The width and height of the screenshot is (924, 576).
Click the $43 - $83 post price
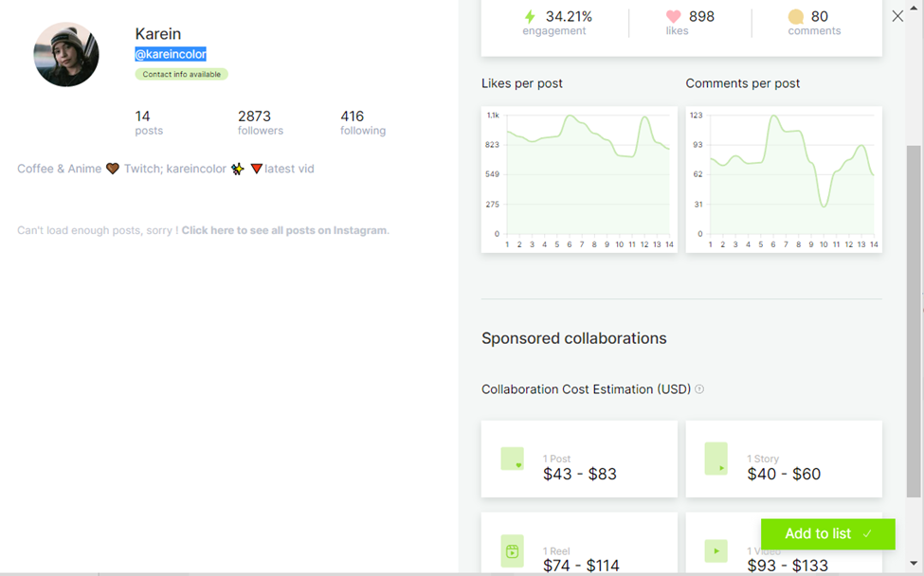580,474
